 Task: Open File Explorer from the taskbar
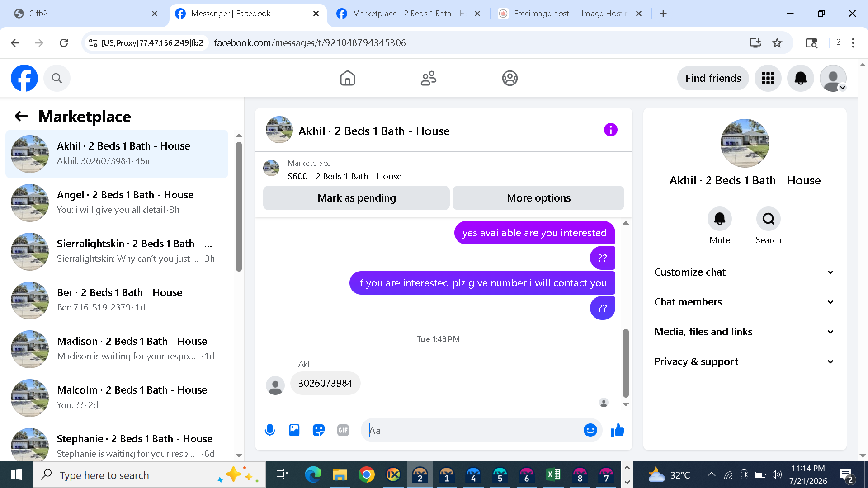coord(340,474)
